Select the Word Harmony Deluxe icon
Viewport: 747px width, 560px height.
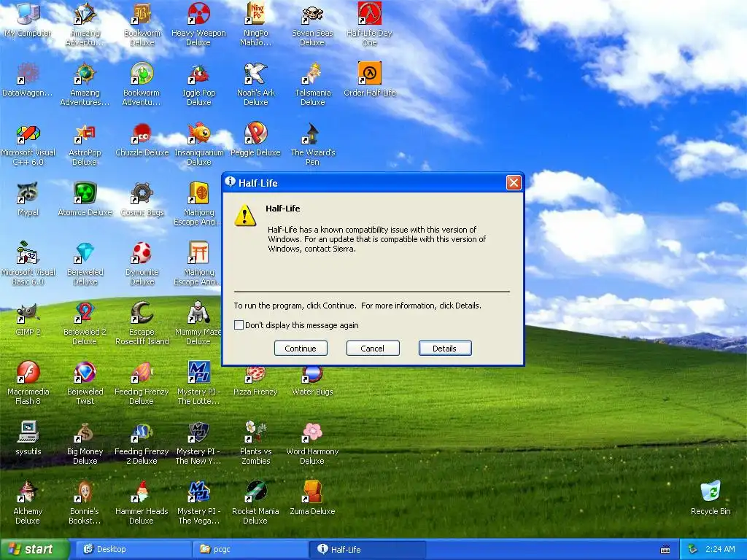pyautogui.click(x=312, y=443)
